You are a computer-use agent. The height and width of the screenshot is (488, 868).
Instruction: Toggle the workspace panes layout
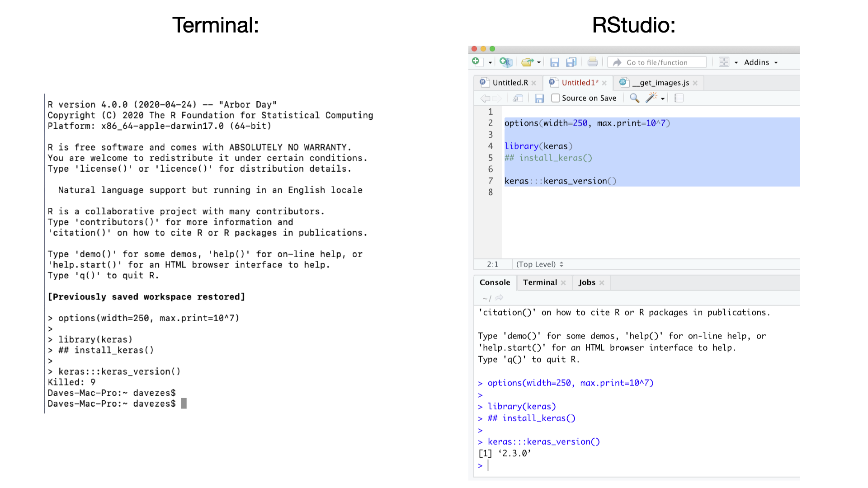point(724,62)
